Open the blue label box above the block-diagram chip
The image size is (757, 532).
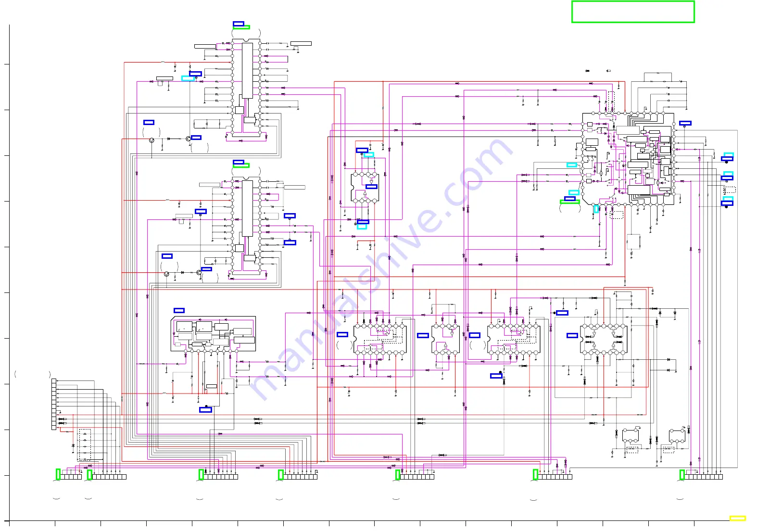click(179, 310)
